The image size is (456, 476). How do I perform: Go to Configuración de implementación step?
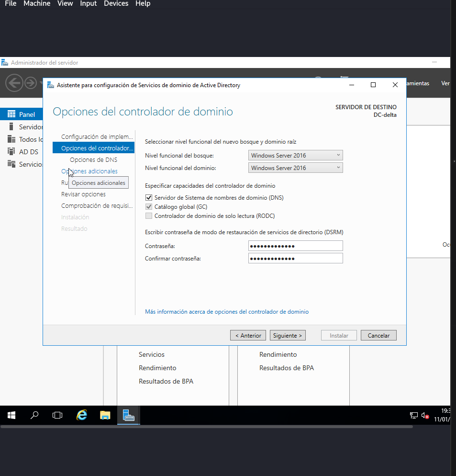[x=97, y=136]
